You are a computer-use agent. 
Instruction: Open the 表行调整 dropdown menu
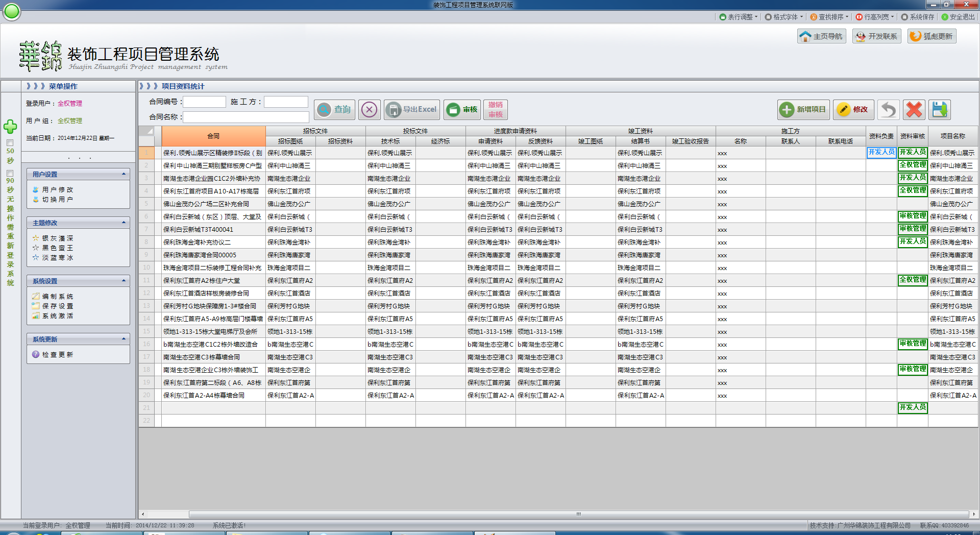point(738,17)
